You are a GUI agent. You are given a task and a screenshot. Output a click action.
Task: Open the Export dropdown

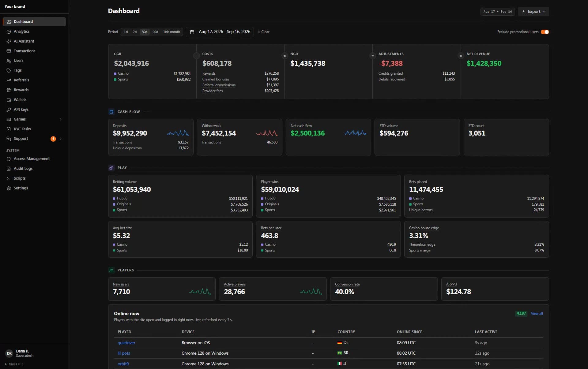533,12
